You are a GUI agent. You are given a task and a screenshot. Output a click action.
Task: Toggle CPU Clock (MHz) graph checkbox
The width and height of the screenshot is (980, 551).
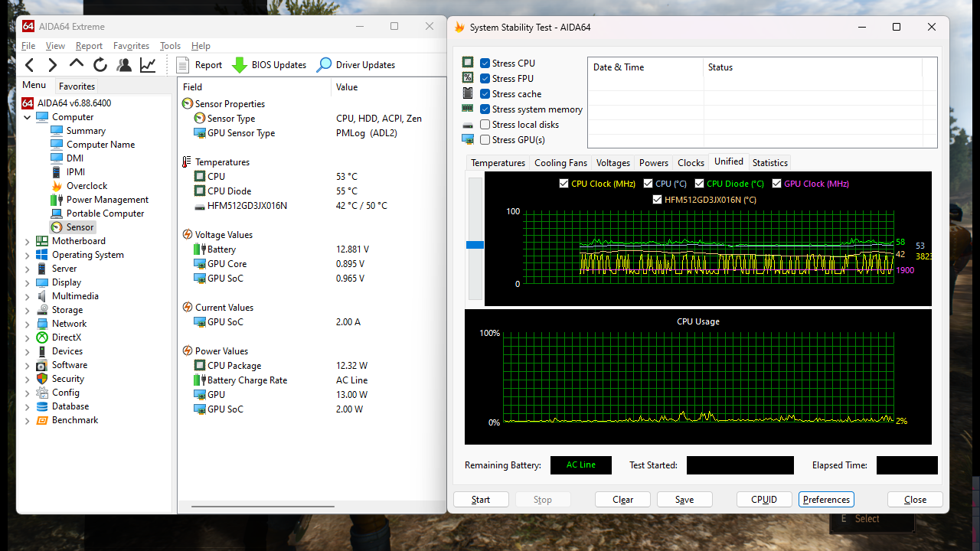(564, 184)
